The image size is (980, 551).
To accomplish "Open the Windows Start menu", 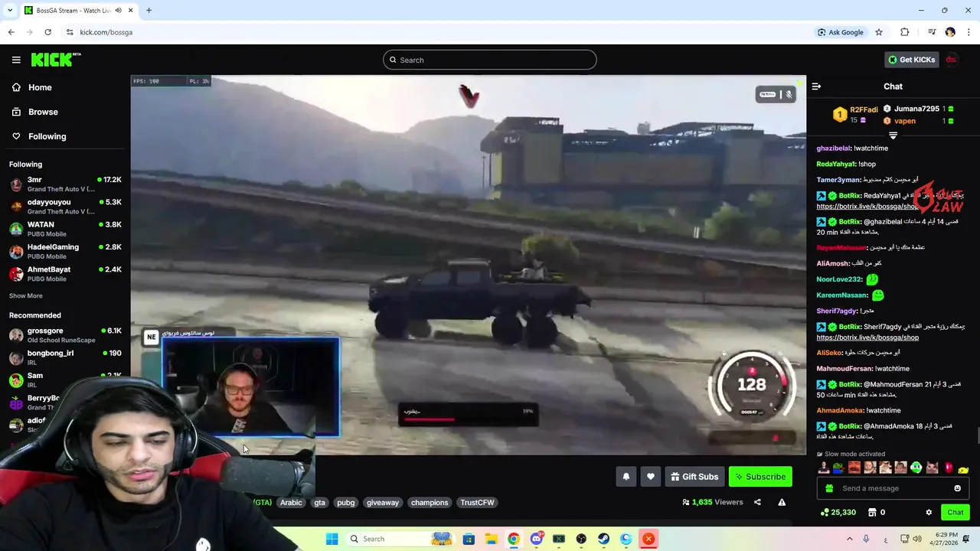I will point(332,539).
